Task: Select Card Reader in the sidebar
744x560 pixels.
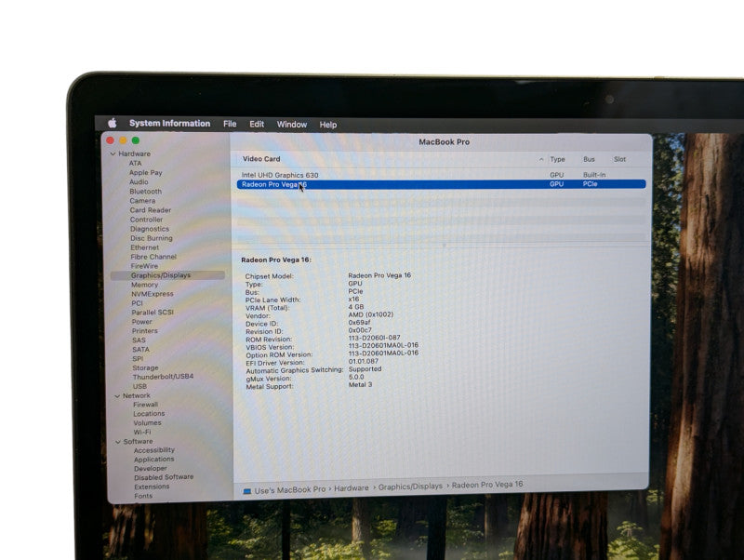Action: tap(151, 210)
